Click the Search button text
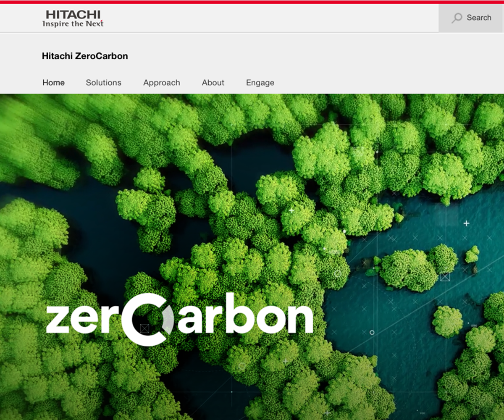 click(479, 18)
